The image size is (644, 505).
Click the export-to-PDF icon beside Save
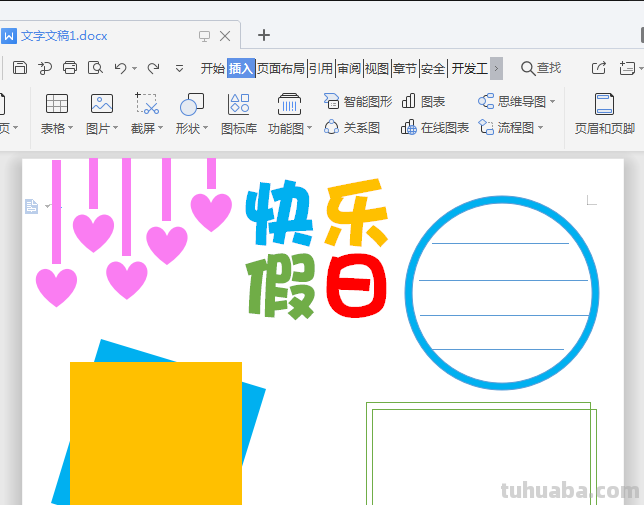coord(45,68)
